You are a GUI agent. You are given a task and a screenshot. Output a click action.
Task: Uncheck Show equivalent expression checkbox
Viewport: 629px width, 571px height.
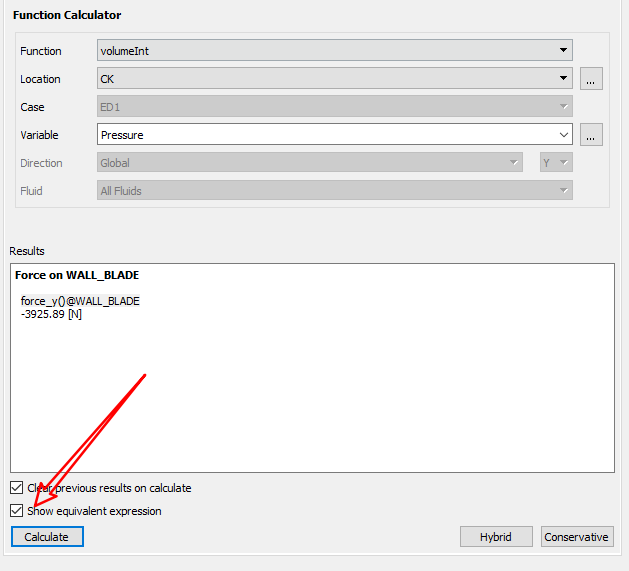pyautogui.click(x=16, y=511)
